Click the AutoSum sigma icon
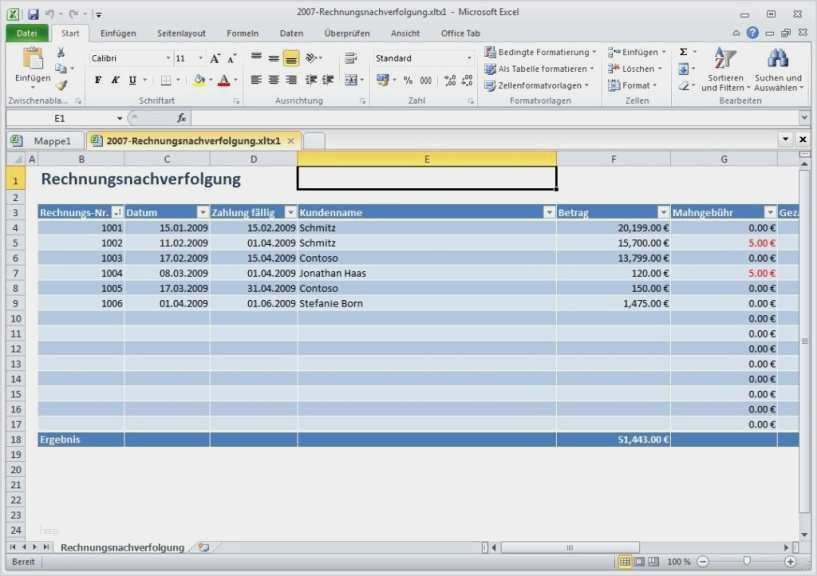Viewport: 817px width, 576px height. tap(683, 52)
